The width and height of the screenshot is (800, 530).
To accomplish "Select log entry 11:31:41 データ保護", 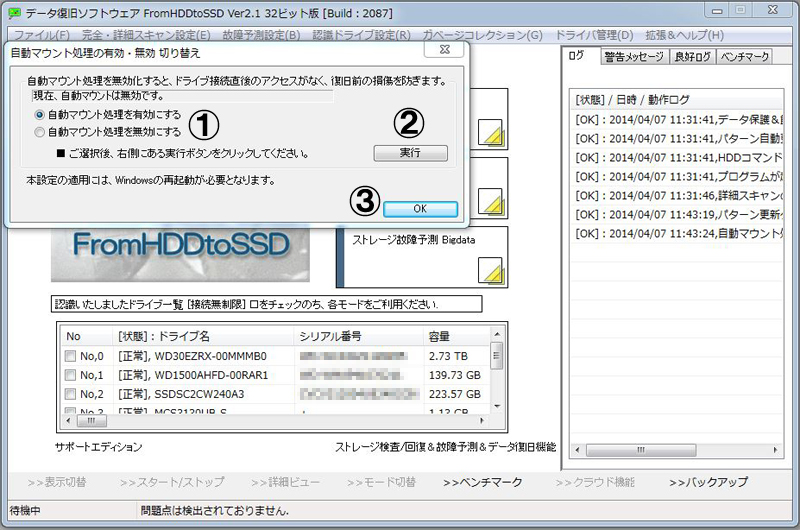I will 677,120.
